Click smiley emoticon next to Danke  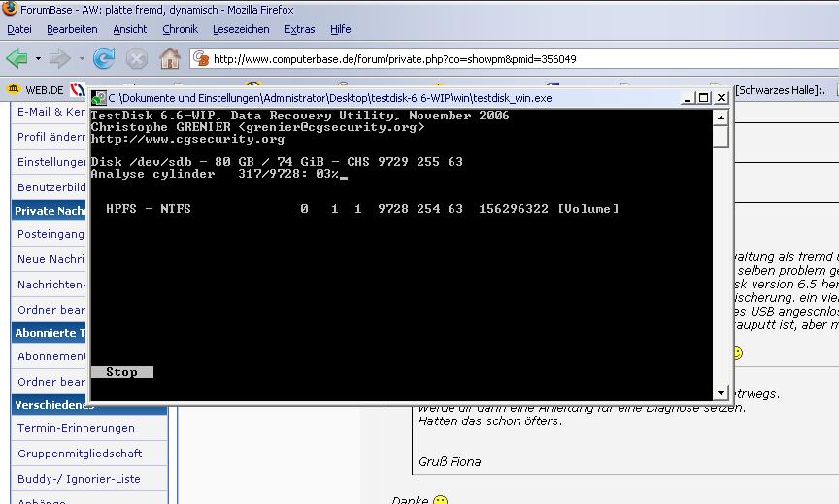click(440, 500)
